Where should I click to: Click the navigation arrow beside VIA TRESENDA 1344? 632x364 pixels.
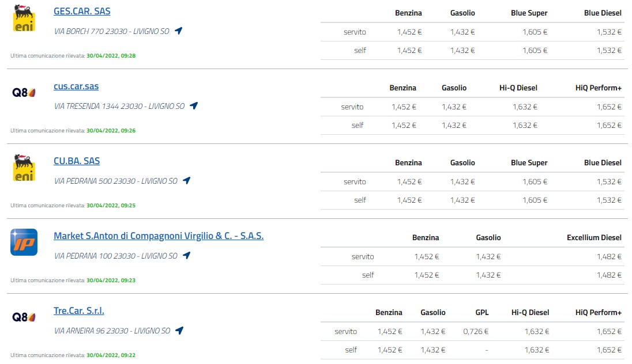pos(194,105)
